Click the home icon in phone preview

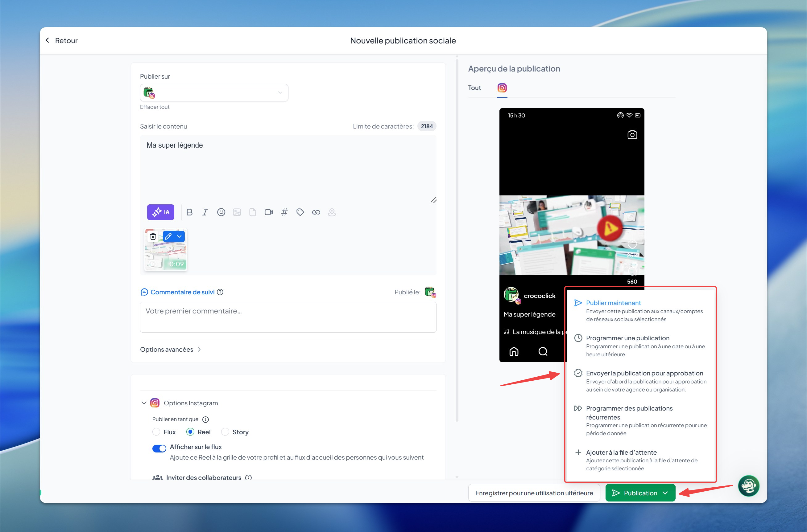pyautogui.click(x=514, y=351)
